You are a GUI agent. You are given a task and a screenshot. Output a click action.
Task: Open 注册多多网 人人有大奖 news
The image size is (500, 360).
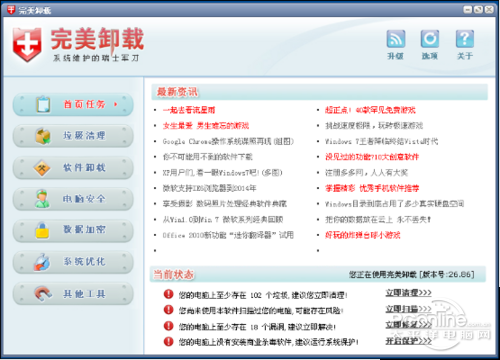(x=366, y=173)
